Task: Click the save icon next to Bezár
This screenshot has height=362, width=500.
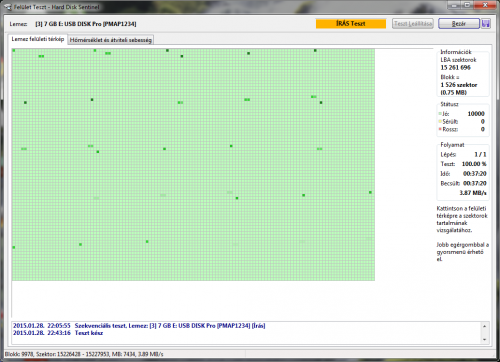Action: pyautogui.click(x=486, y=24)
